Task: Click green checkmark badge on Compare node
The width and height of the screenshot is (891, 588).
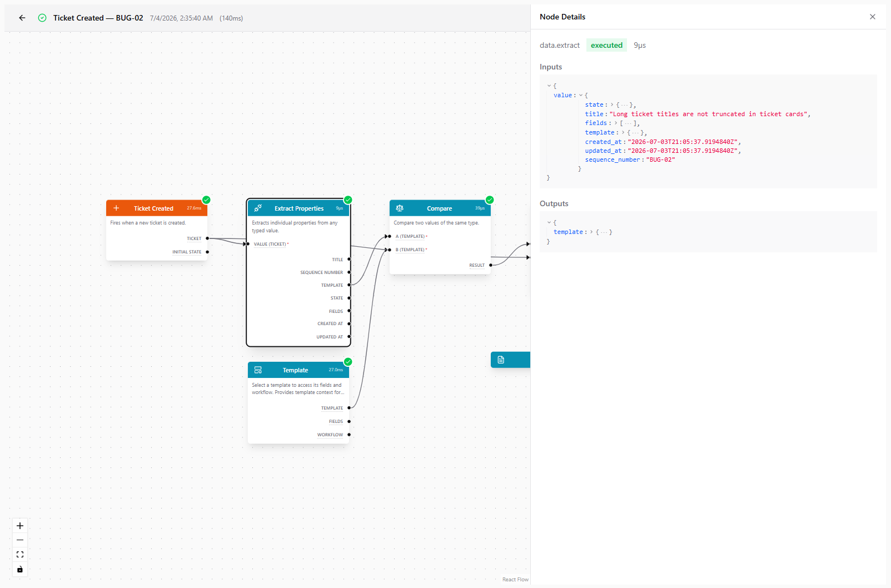Action: 490,200
